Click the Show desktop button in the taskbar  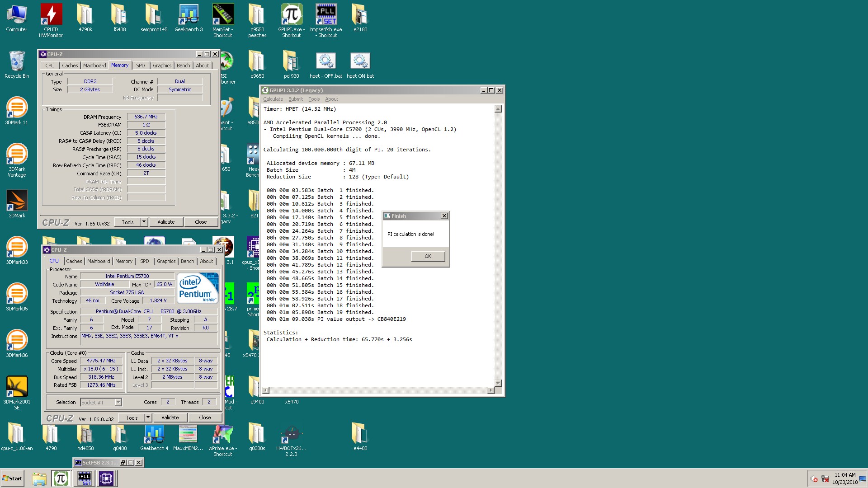863,479
